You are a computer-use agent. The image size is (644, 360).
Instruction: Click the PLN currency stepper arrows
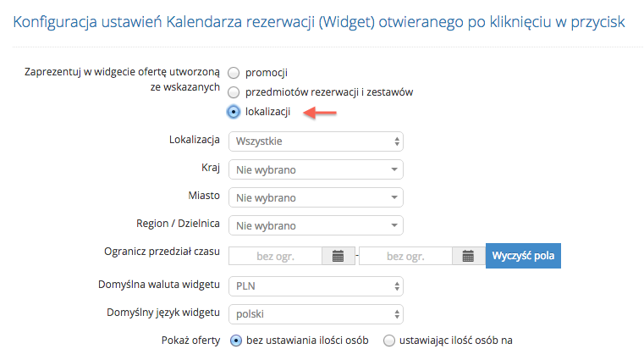[x=397, y=286]
